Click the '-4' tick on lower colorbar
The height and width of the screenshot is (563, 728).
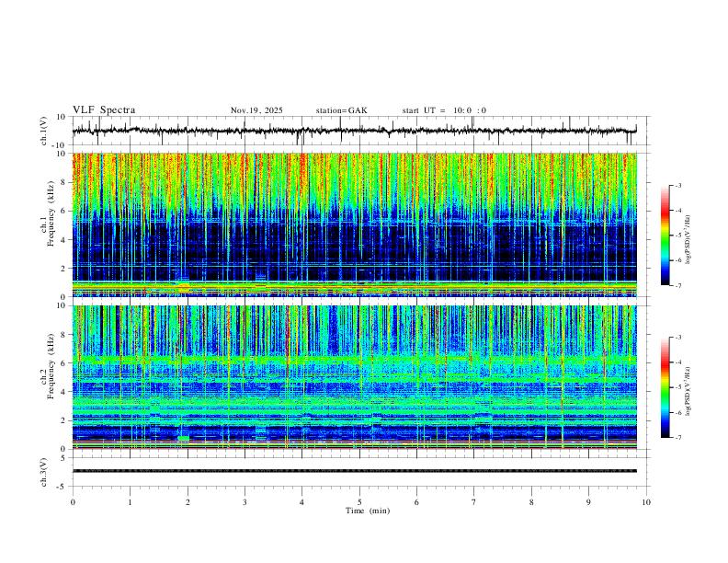click(x=677, y=362)
